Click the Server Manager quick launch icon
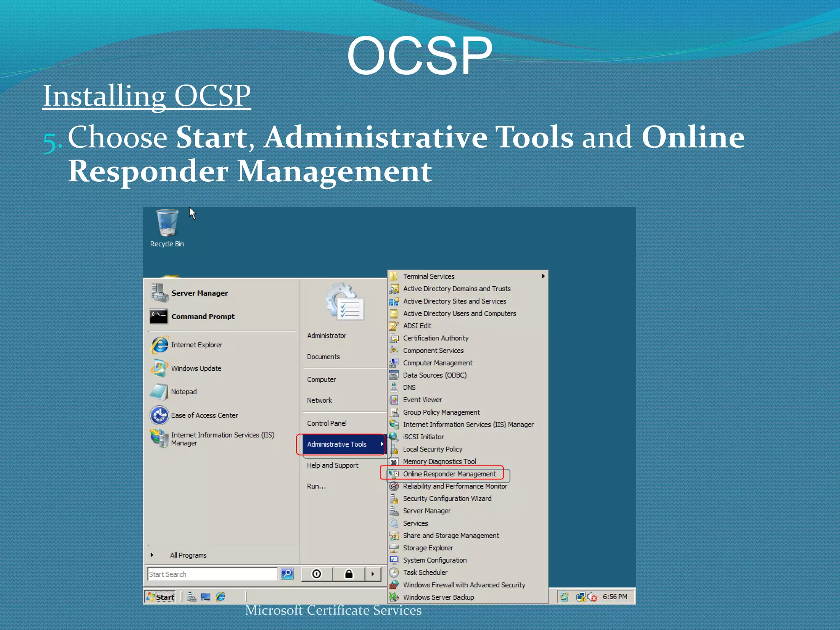This screenshot has width=840, height=630. pyautogui.click(x=192, y=597)
